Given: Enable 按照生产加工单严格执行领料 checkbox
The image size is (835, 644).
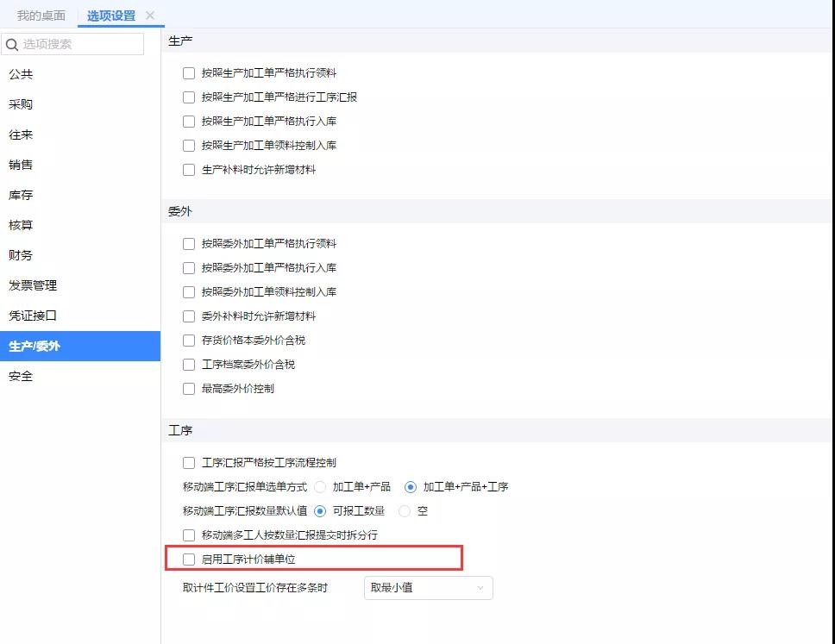Looking at the screenshot, I should point(189,73).
